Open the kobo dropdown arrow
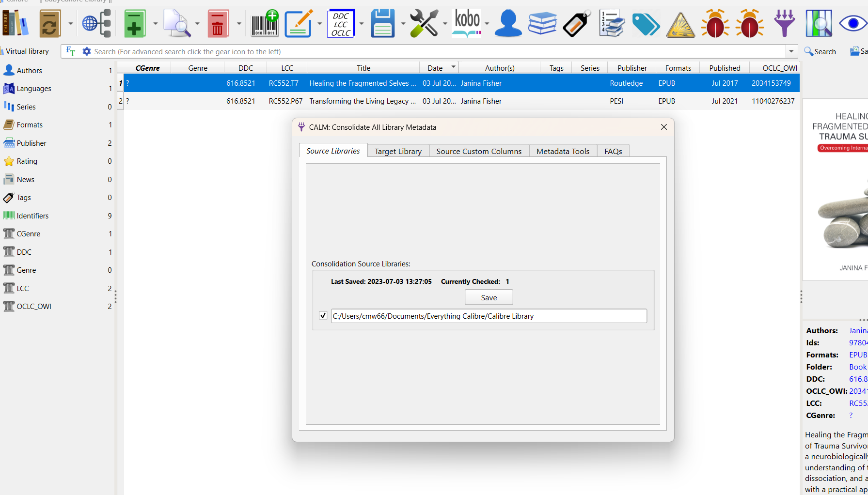868x495 pixels. point(487,23)
